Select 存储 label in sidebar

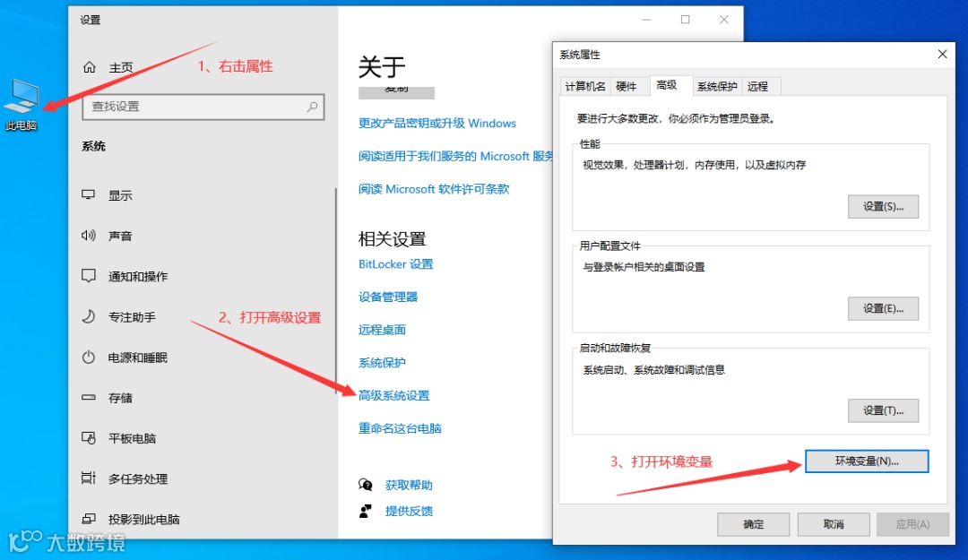tap(120, 398)
